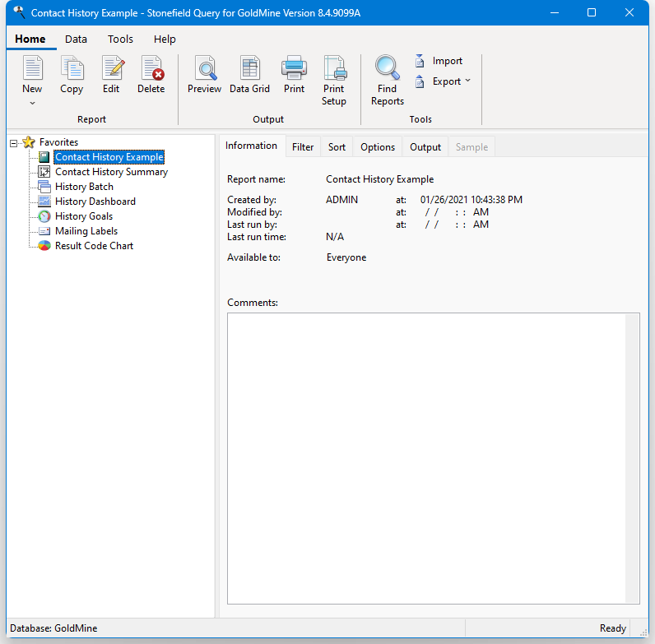
Task: Click the Print icon
Action: tap(294, 68)
